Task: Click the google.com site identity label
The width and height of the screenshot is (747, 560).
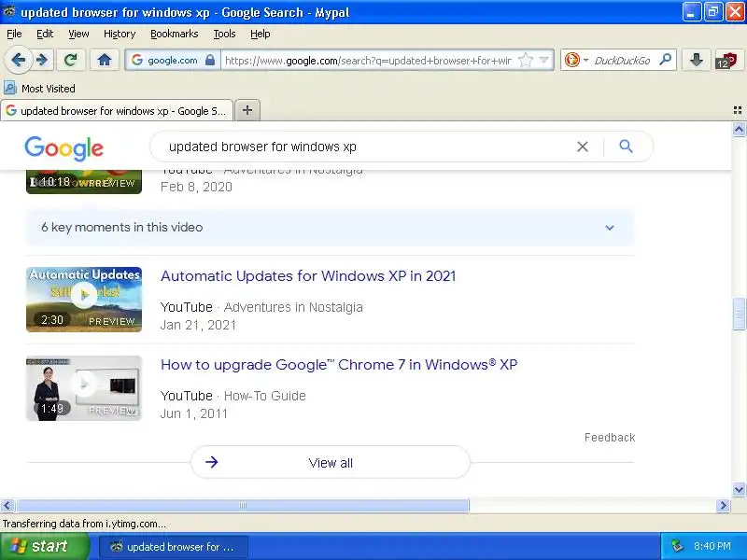Action: click(x=173, y=61)
